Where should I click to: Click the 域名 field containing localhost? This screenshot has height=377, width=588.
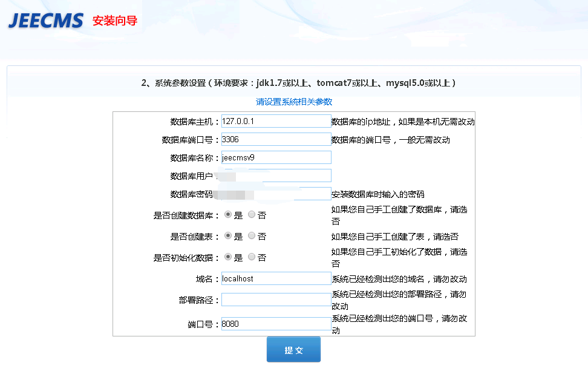pyautogui.click(x=276, y=279)
